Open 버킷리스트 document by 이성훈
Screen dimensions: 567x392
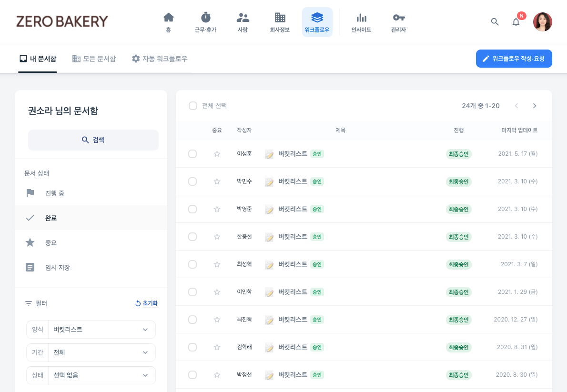pos(293,154)
